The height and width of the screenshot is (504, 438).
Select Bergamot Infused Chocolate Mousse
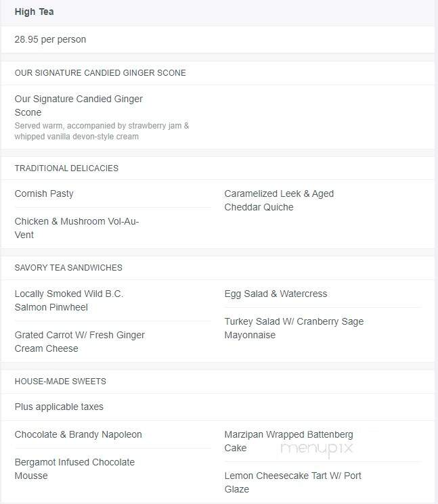(x=74, y=469)
